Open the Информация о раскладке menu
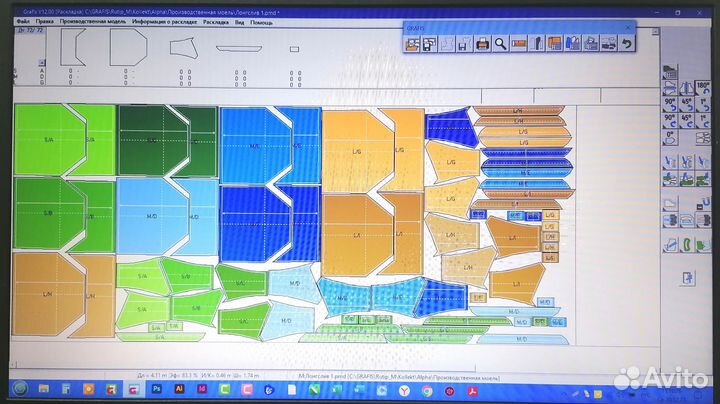The width and height of the screenshot is (720, 404). click(164, 21)
